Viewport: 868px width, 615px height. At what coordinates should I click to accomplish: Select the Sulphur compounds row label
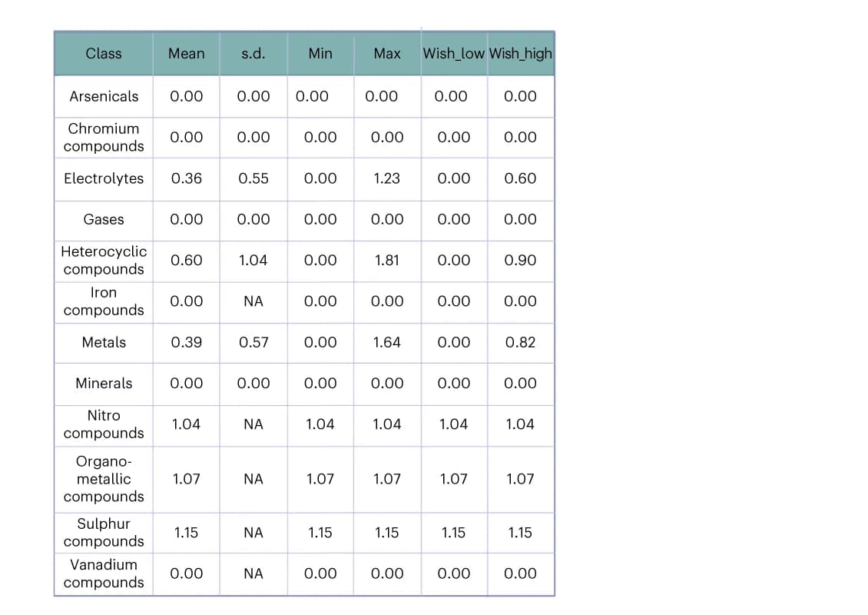tap(104, 533)
